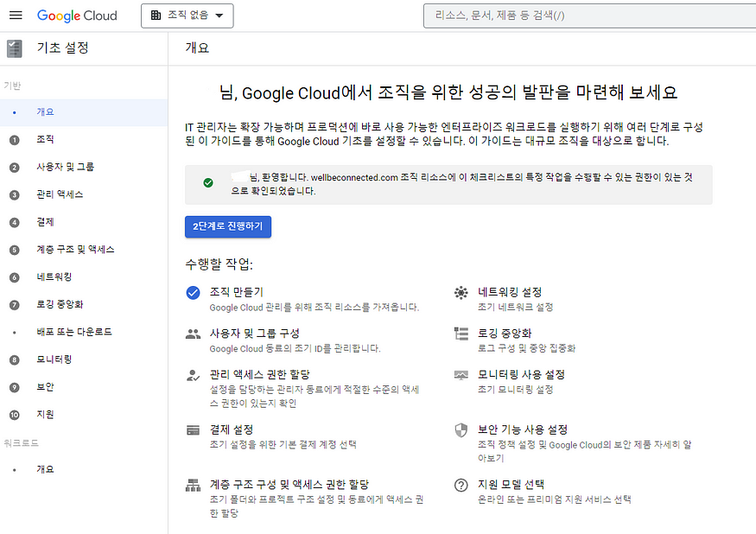The height and width of the screenshot is (534, 756).
Task: Focus the 리소스, 문서, 제품 search field
Action: click(x=589, y=16)
